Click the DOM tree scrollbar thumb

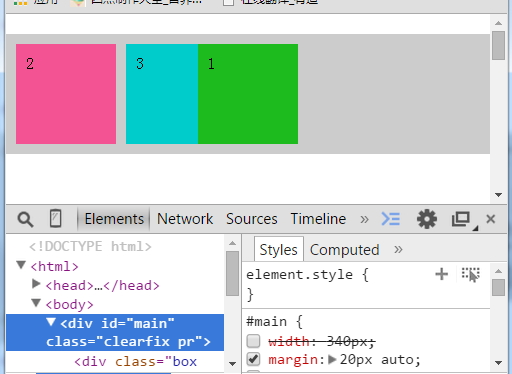point(232,273)
